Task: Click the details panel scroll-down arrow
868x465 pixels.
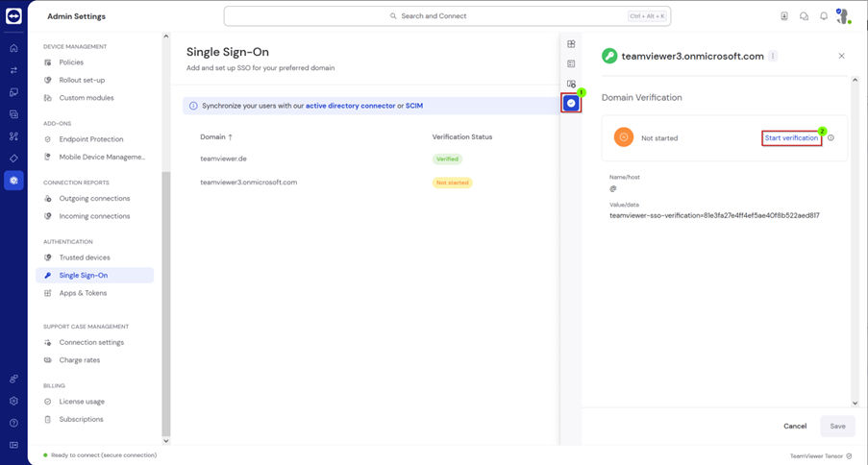Action: point(855,404)
